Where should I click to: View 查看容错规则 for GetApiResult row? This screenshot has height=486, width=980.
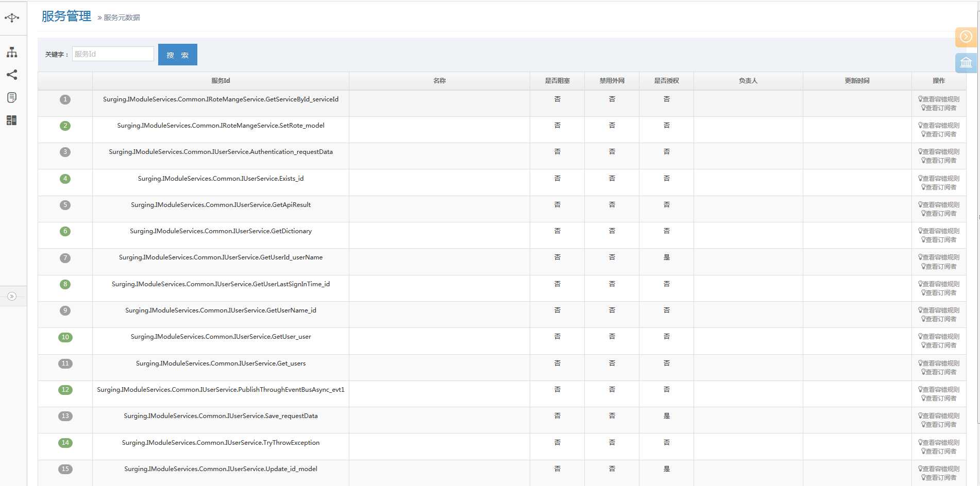(x=939, y=204)
